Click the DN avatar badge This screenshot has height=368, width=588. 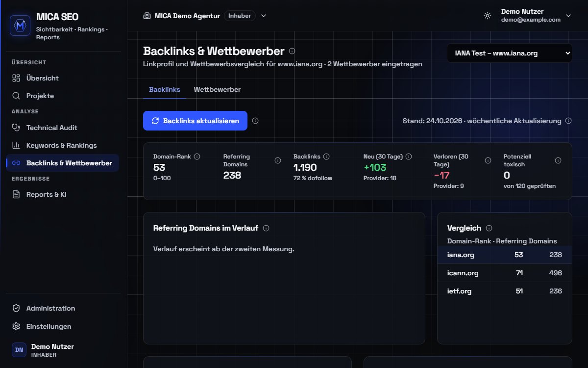(x=19, y=350)
